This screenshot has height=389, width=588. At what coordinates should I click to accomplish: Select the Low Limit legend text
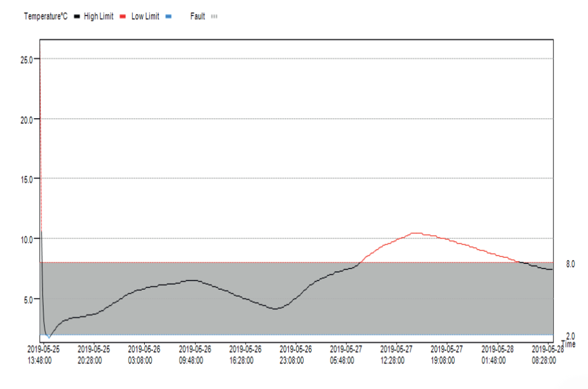point(145,17)
